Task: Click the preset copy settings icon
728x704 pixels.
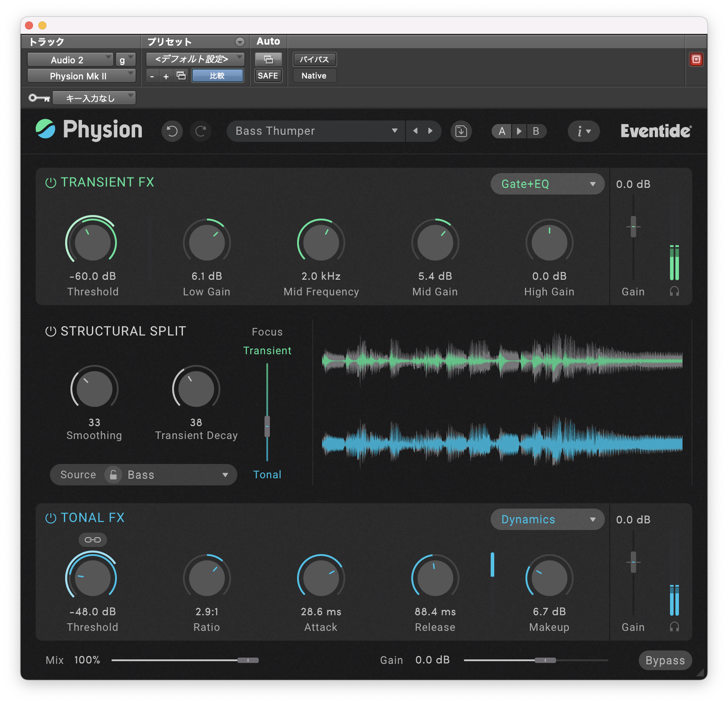Action: (x=181, y=76)
